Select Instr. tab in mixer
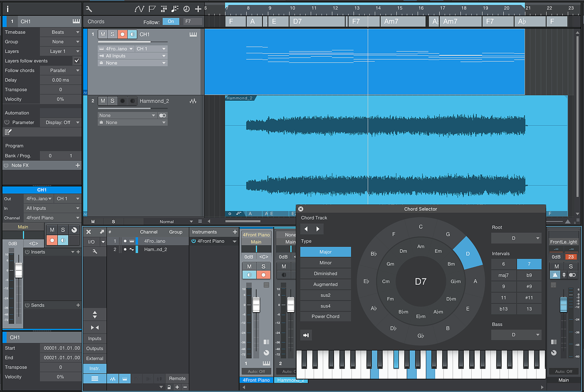 [x=95, y=369]
